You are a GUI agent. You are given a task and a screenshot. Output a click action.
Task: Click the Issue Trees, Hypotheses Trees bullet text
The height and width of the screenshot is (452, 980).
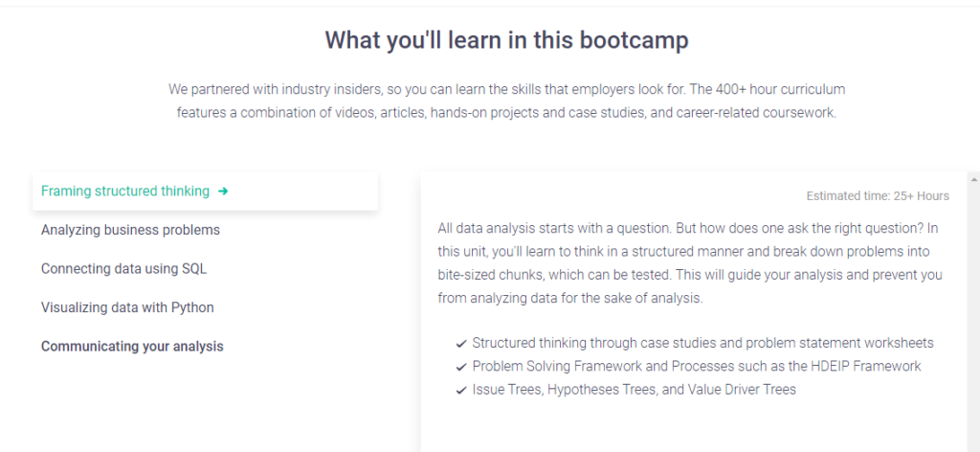pyautogui.click(x=634, y=390)
